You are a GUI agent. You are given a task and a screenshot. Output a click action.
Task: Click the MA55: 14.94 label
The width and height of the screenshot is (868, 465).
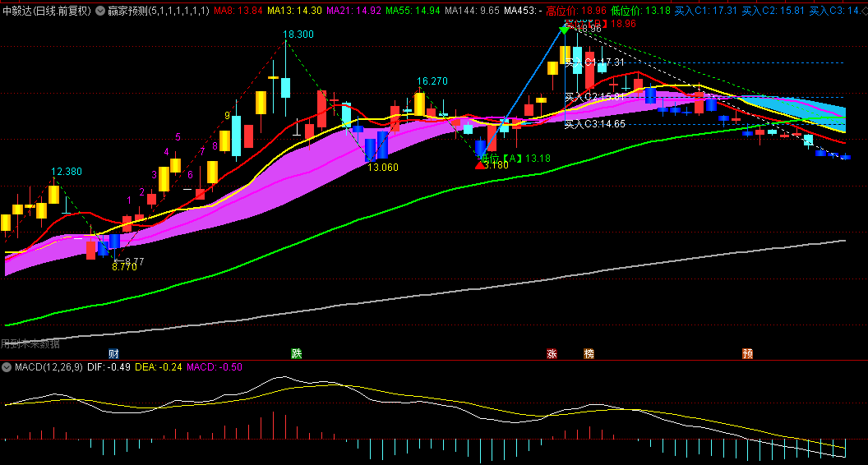click(x=413, y=11)
